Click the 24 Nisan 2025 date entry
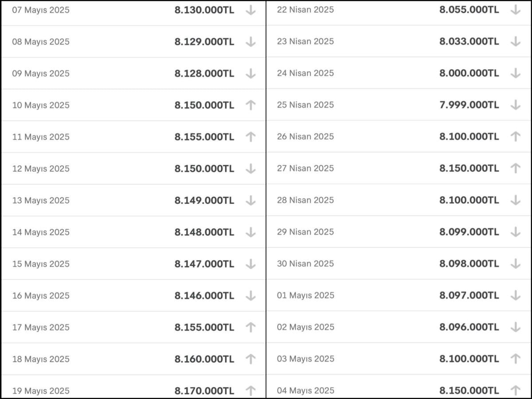The image size is (532, 399). 305,73
